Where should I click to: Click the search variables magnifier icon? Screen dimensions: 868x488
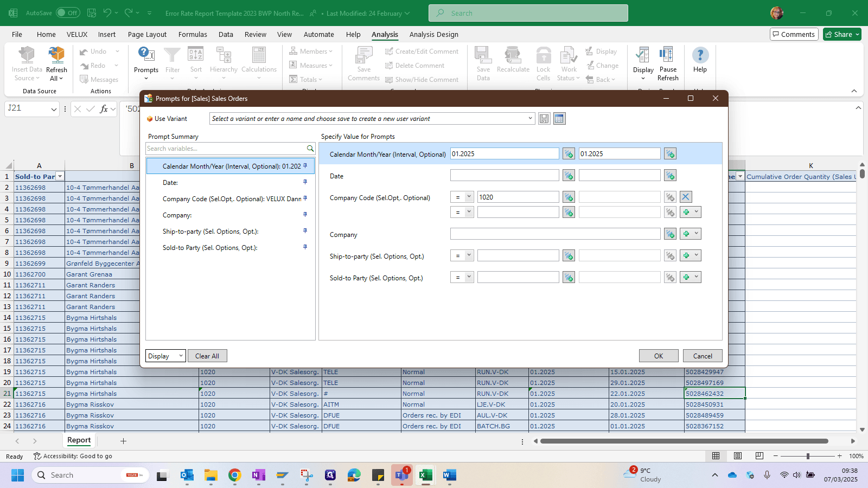pyautogui.click(x=310, y=149)
